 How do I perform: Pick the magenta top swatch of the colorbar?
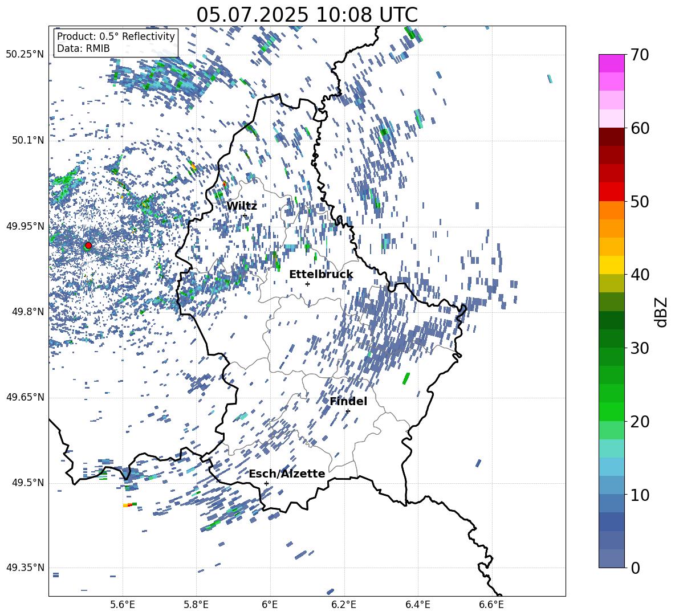pyautogui.click(x=611, y=63)
